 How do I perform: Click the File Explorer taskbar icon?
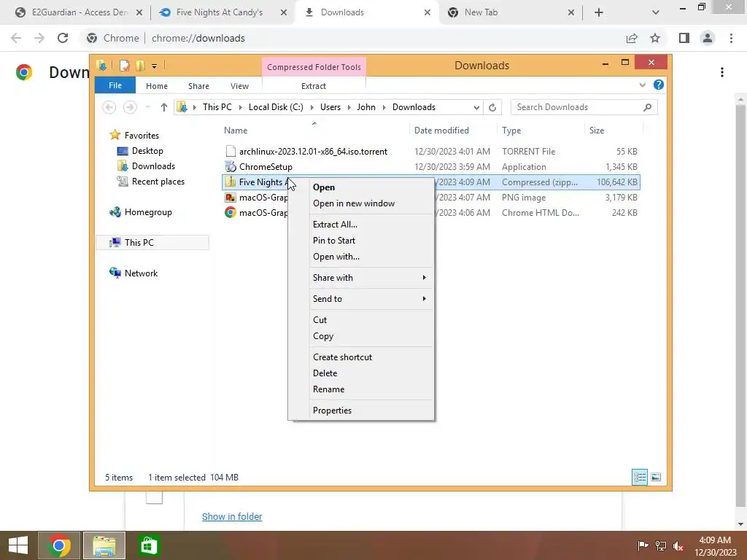pos(104,545)
